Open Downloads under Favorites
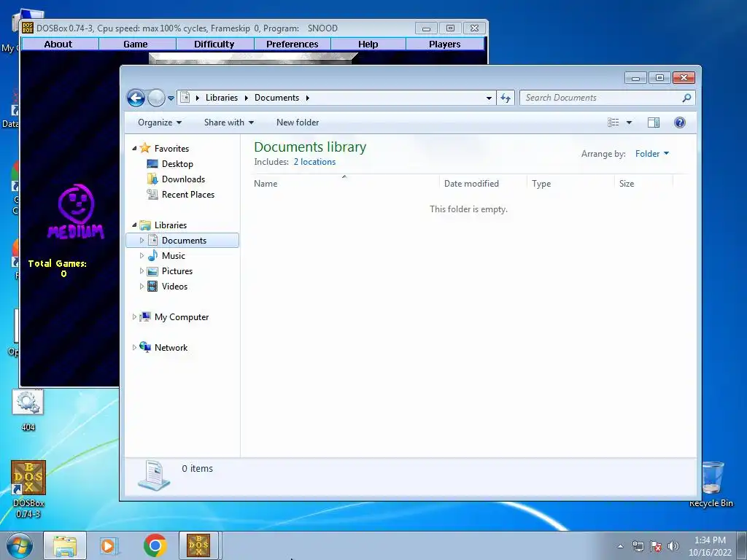This screenshot has width=747, height=560. pos(183,179)
